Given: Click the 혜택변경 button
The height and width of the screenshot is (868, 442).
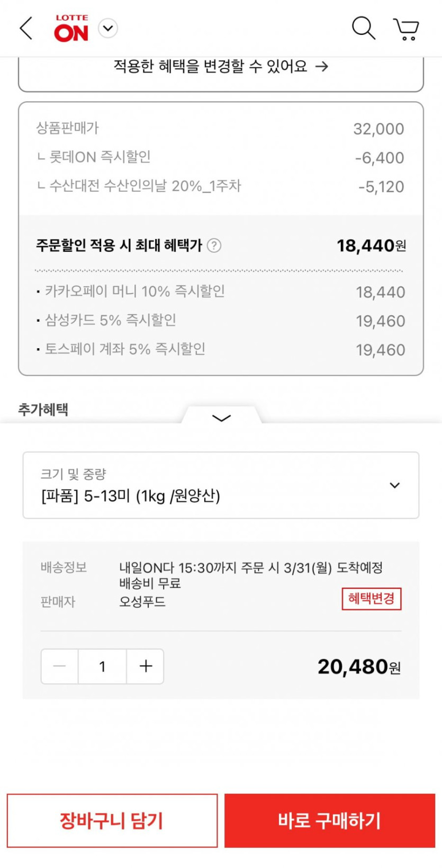Looking at the screenshot, I should [x=371, y=599].
